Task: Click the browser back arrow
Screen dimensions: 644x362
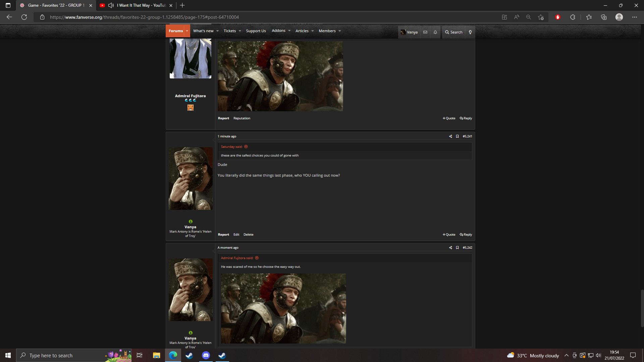Action: (9, 17)
